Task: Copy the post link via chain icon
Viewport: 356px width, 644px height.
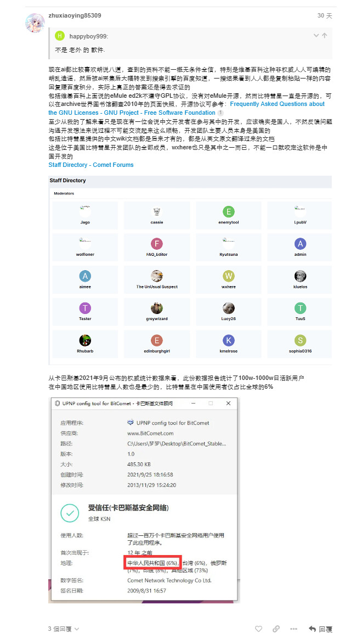Action: (x=276, y=629)
